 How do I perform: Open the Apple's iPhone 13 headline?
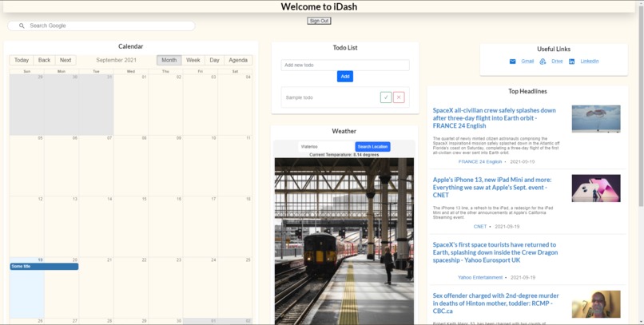(x=492, y=188)
